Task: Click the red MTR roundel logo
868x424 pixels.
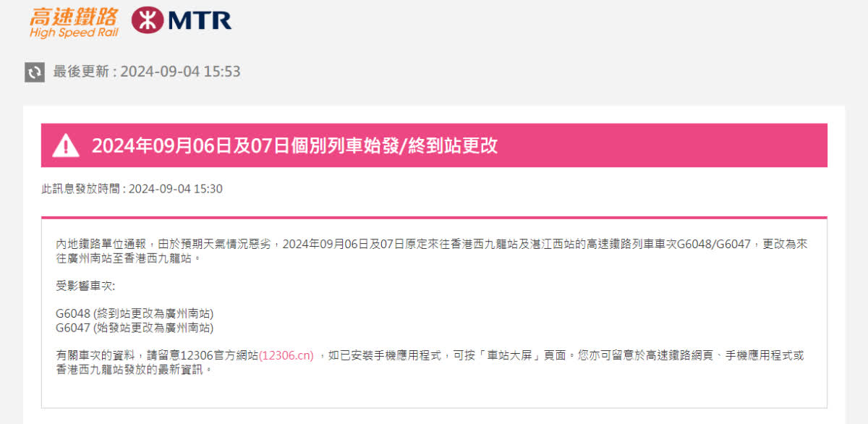Action: click(x=147, y=20)
